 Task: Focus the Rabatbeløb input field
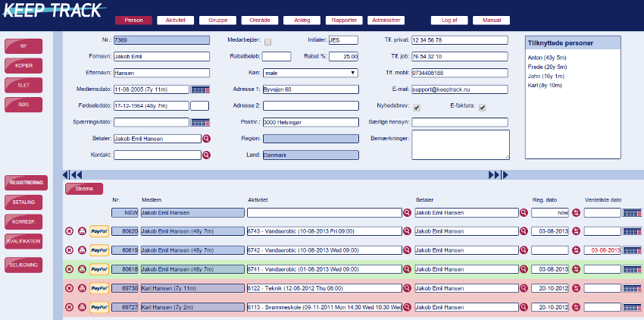point(277,56)
